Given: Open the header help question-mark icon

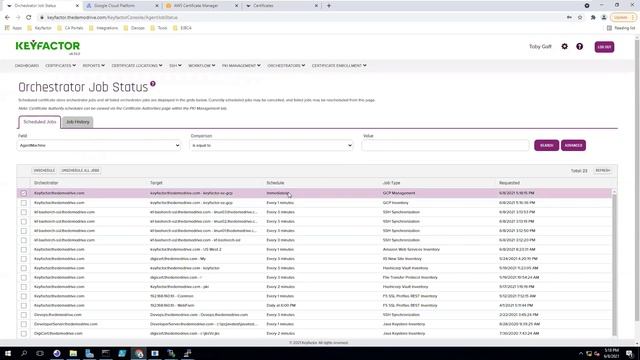Looking at the screenshot, I should [x=580, y=47].
